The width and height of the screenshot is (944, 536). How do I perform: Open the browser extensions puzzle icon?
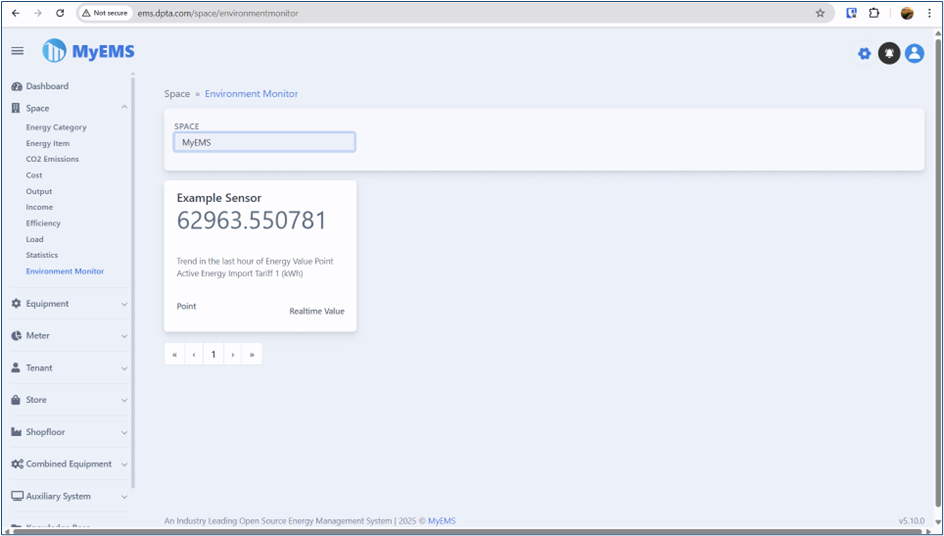874,13
